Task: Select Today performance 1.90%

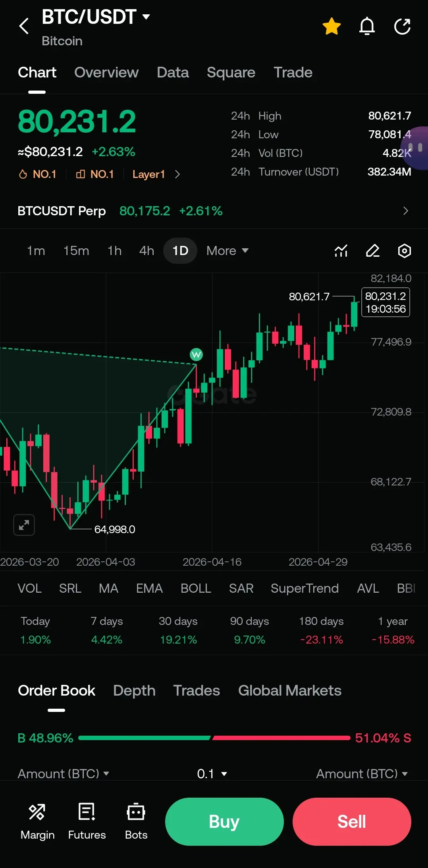Action: coord(35,630)
